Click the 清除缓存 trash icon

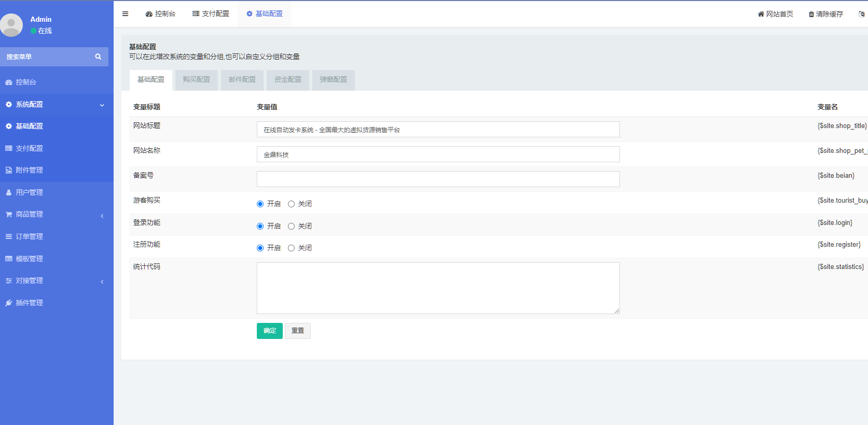coord(811,14)
